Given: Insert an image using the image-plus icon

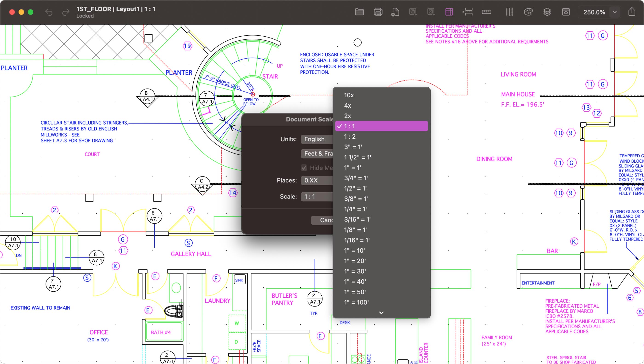Looking at the screenshot, I should pos(431,12).
